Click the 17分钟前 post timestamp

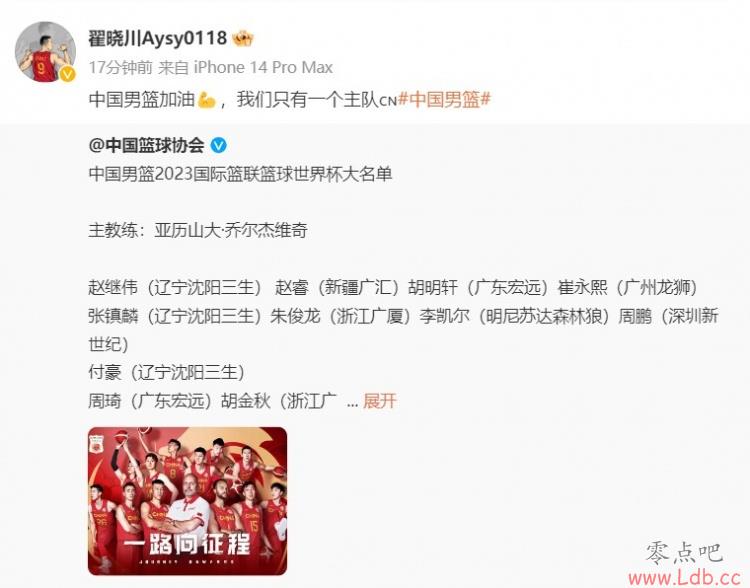pos(121,67)
